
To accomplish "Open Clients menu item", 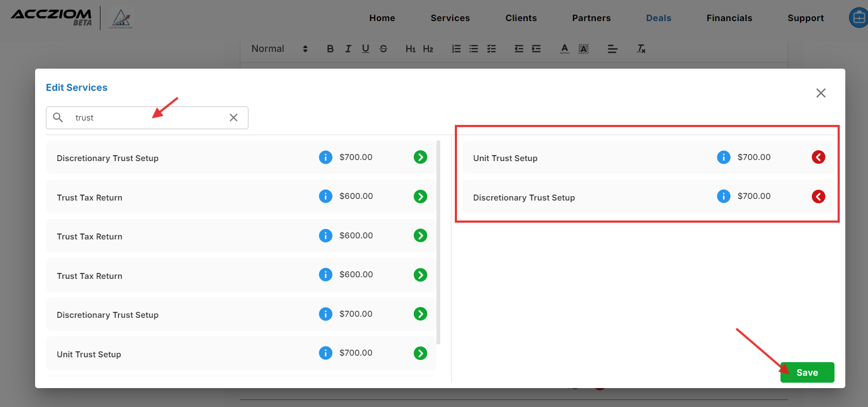I will tap(521, 18).
